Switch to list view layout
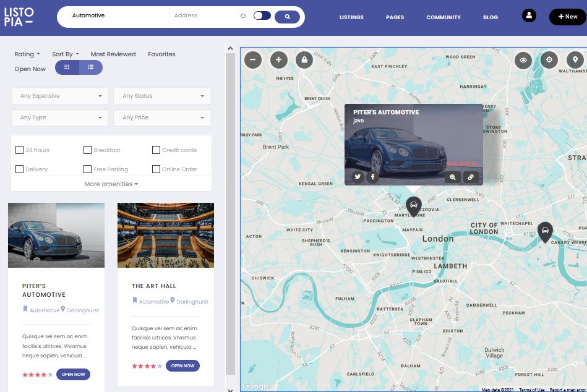The width and height of the screenshot is (587, 392). [x=90, y=67]
